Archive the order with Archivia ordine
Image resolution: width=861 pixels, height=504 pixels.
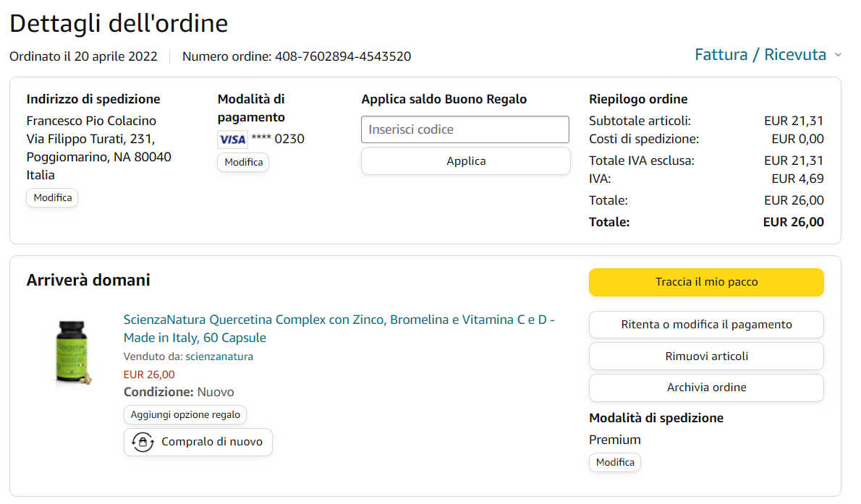pyautogui.click(x=706, y=388)
